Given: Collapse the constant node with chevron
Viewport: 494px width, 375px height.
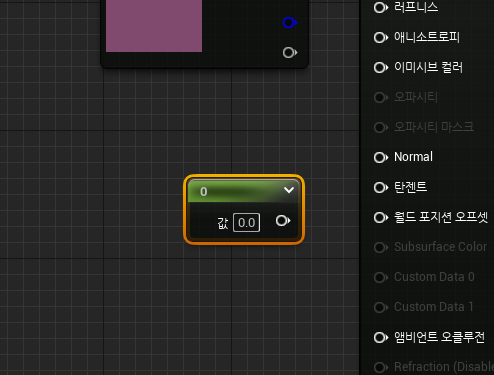Looking at the screenshot, I should [x=289, y=190].
